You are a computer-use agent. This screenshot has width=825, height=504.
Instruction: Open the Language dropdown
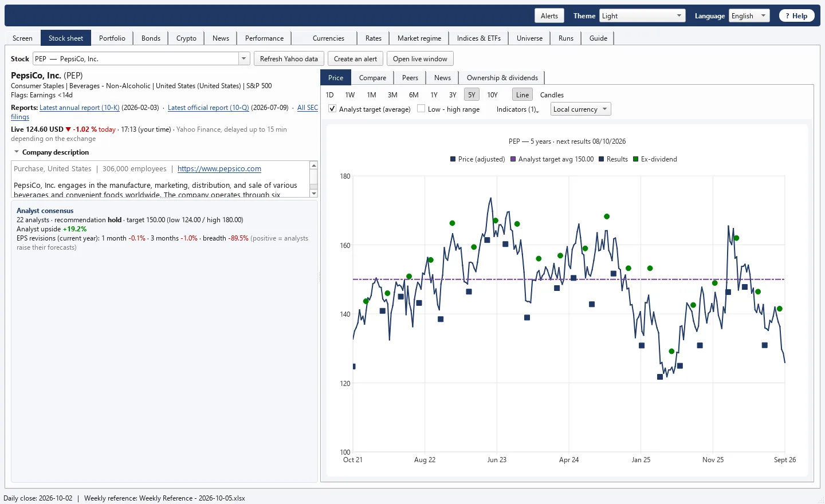749,16
